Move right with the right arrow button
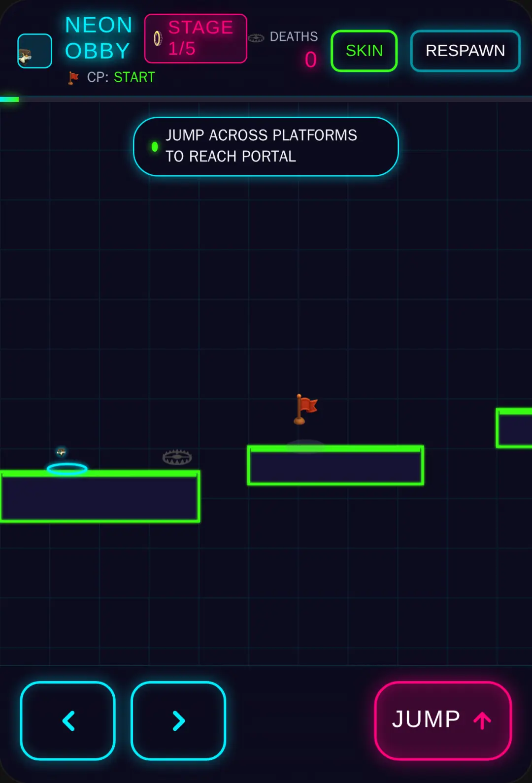The height and width of the screenshot is (783, 532). pyautogui.click(x=178, y=720)
